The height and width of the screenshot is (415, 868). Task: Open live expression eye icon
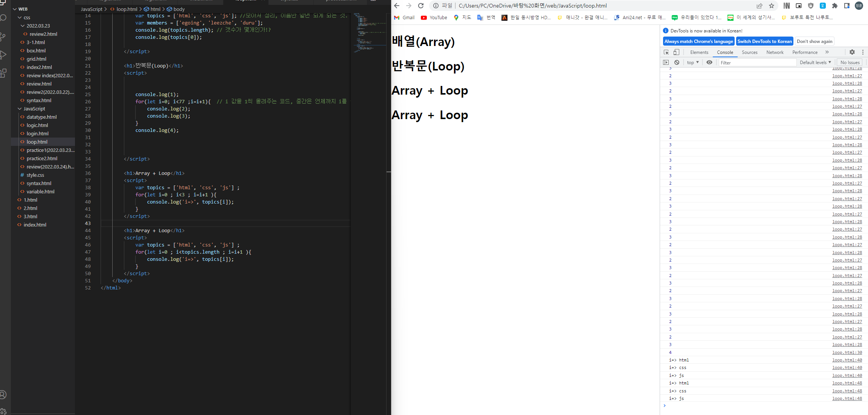[x=709, y=63]
